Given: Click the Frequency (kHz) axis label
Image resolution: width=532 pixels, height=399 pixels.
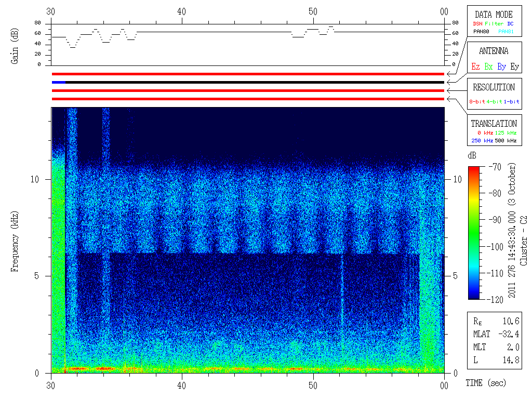Looking at the screenshot, I should coord(15,242).
